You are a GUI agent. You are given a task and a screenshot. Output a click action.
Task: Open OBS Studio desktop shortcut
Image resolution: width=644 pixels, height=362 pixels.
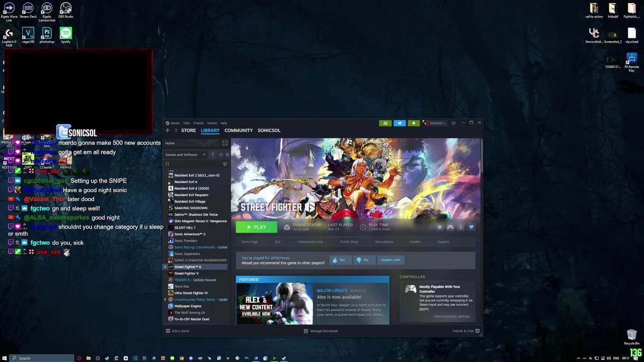coord(65,11)
